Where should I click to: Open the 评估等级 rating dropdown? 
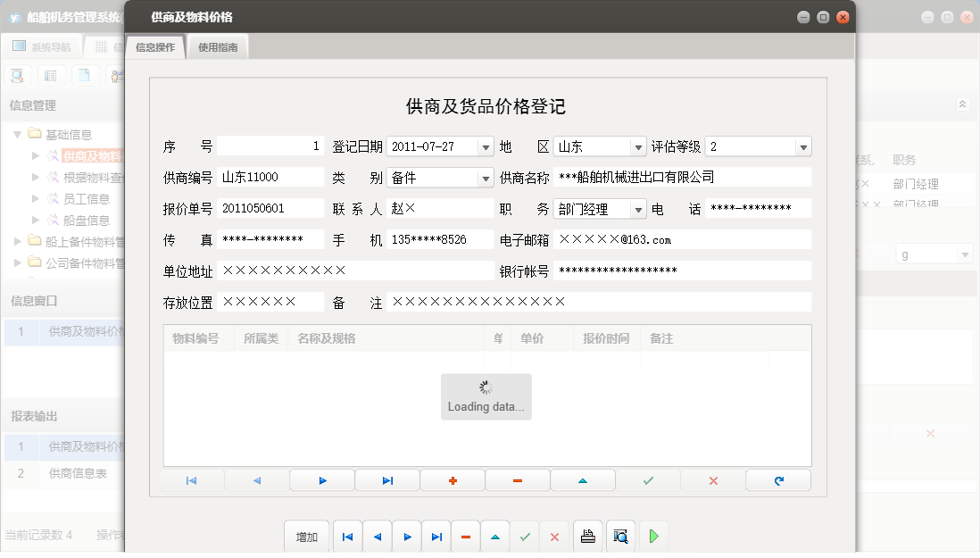pos(802,147)
